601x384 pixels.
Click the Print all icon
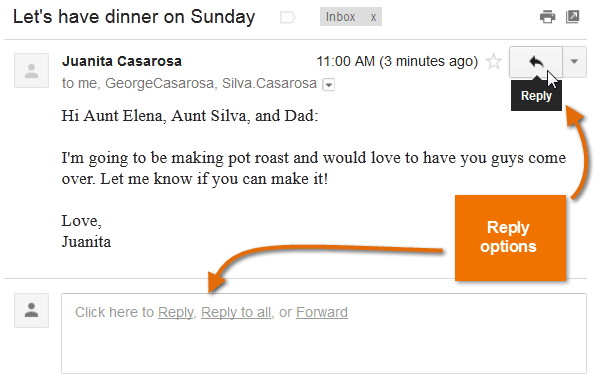[x=547, y=17]
